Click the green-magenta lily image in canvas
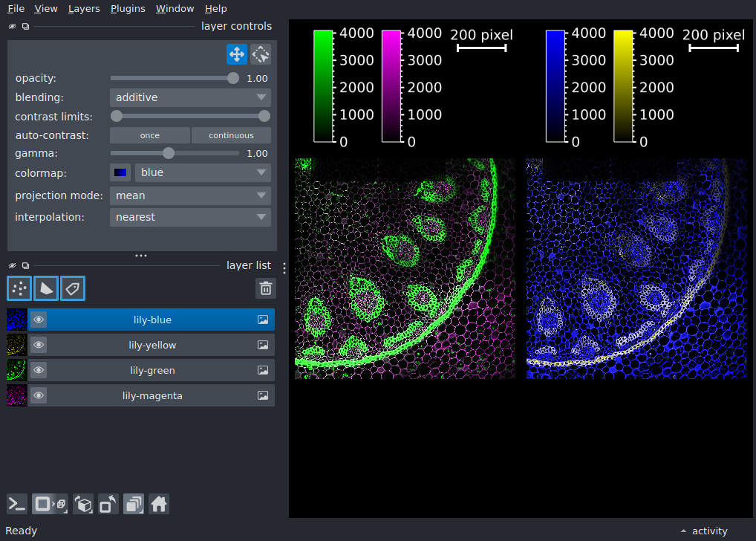 405,268
